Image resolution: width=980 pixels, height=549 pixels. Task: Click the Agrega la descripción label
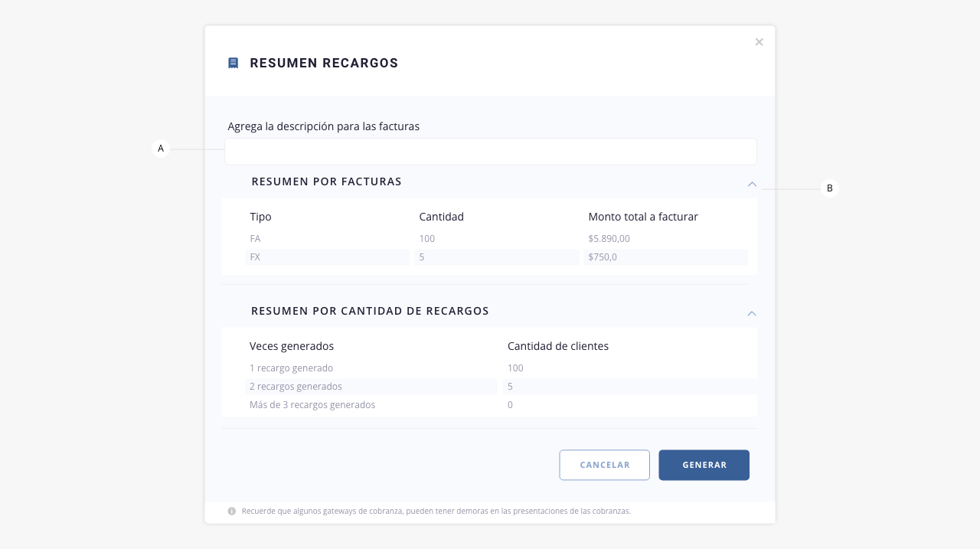tap(323, 126)
